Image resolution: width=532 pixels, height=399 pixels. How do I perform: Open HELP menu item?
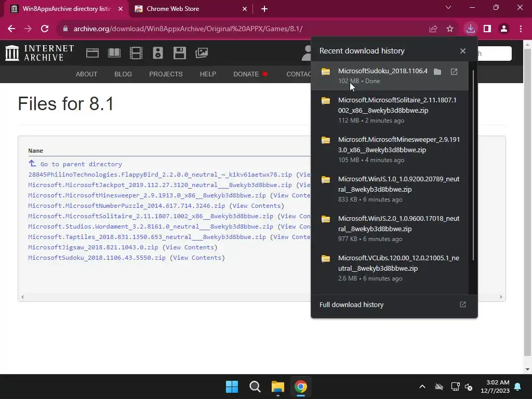pyautogui.click(x=208, y=74)
